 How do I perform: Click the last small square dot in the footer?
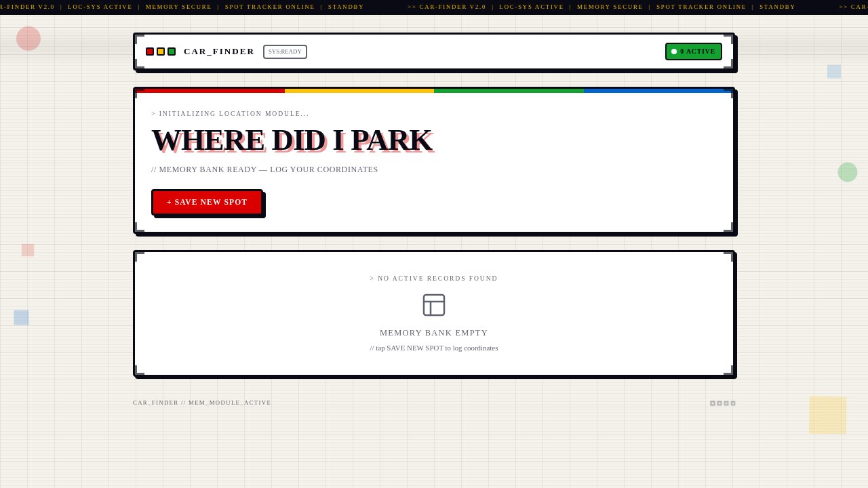tap(733, 403)
